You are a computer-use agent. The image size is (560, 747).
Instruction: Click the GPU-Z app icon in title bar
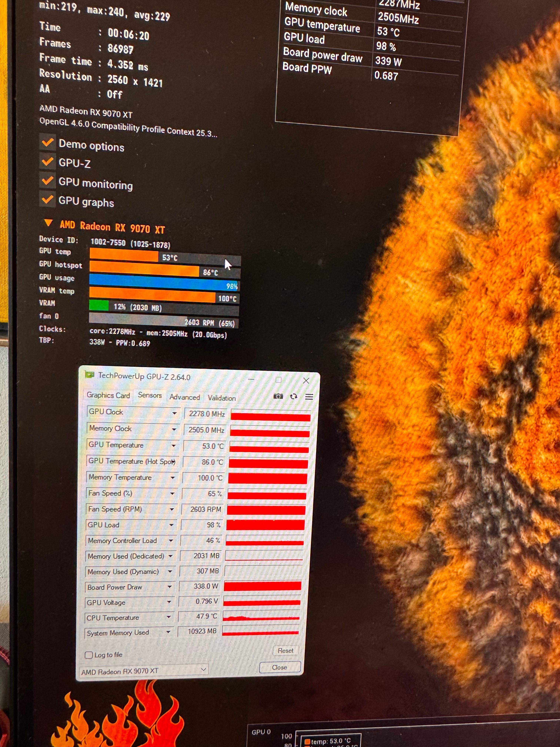click(x=90, y=375)
